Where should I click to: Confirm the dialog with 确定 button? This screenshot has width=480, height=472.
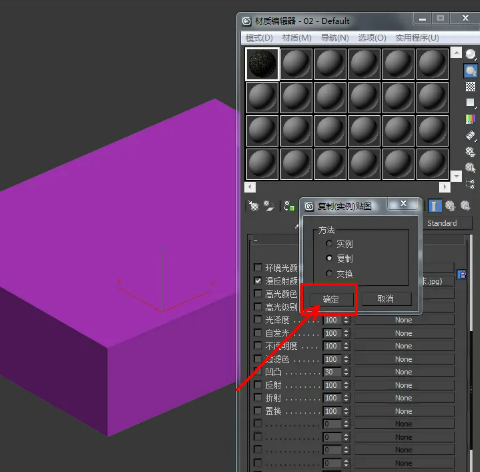coord(331,299)
